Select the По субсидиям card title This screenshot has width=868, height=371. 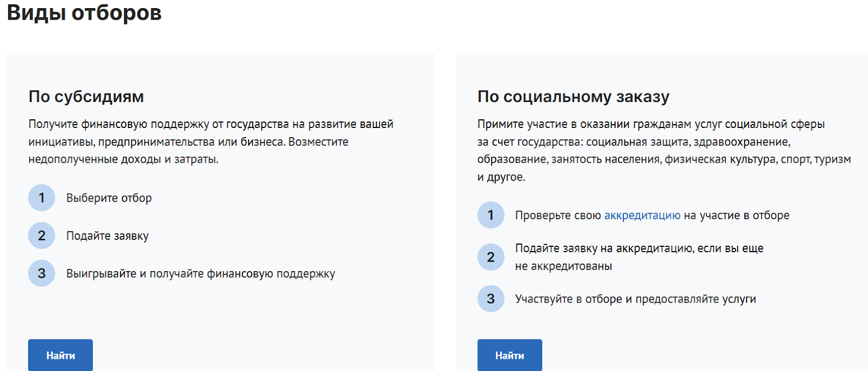tap(86, 97)
